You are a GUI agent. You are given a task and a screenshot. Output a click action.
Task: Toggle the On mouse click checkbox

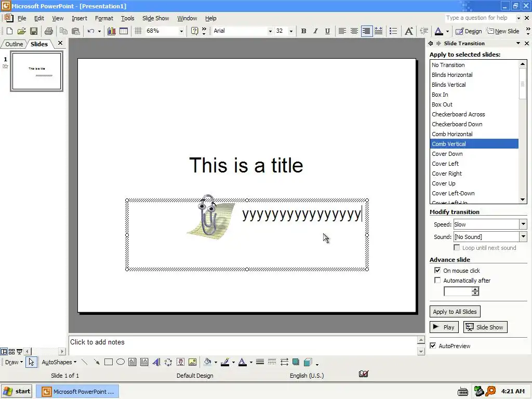point(437,270)
